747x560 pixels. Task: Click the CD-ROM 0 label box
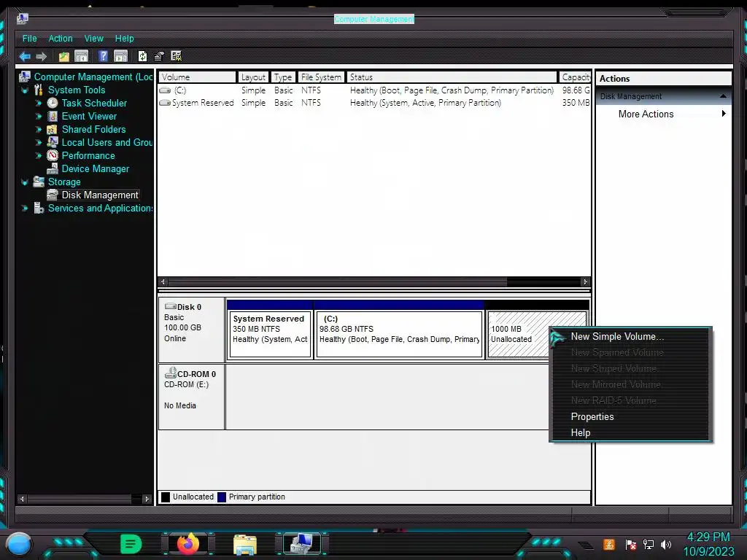coord(192,397)
